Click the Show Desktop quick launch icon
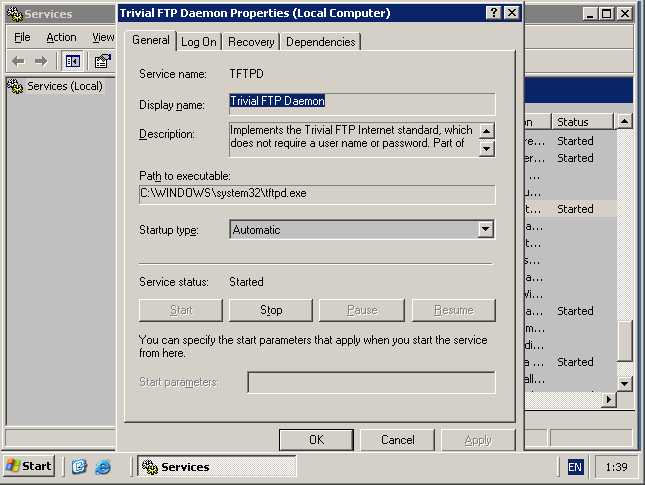Screen dimensions: 645x485 pos(80,467)
